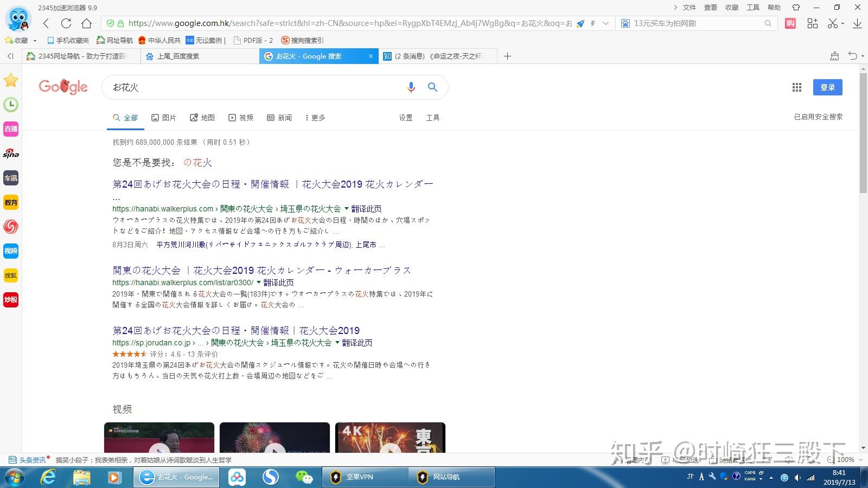The width and height of the screenshot is (868, 488).
Task: Open Sogou browser from the taskbar
Action: [270, 477]
